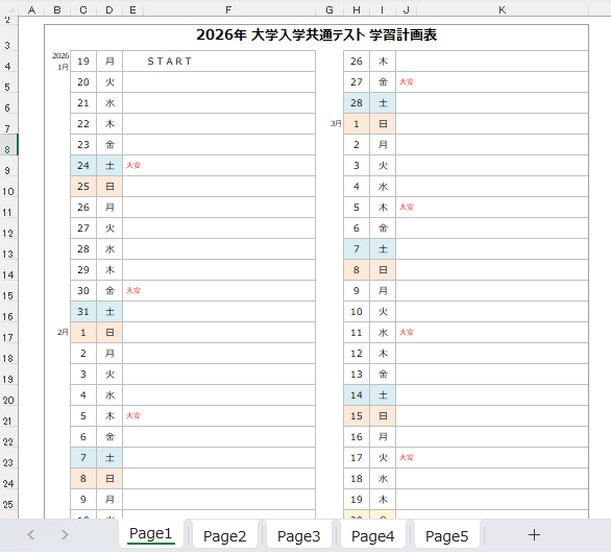The image size is (611, 553).
Task: Click date cell 18 in right table
Action: click(356, 478)
